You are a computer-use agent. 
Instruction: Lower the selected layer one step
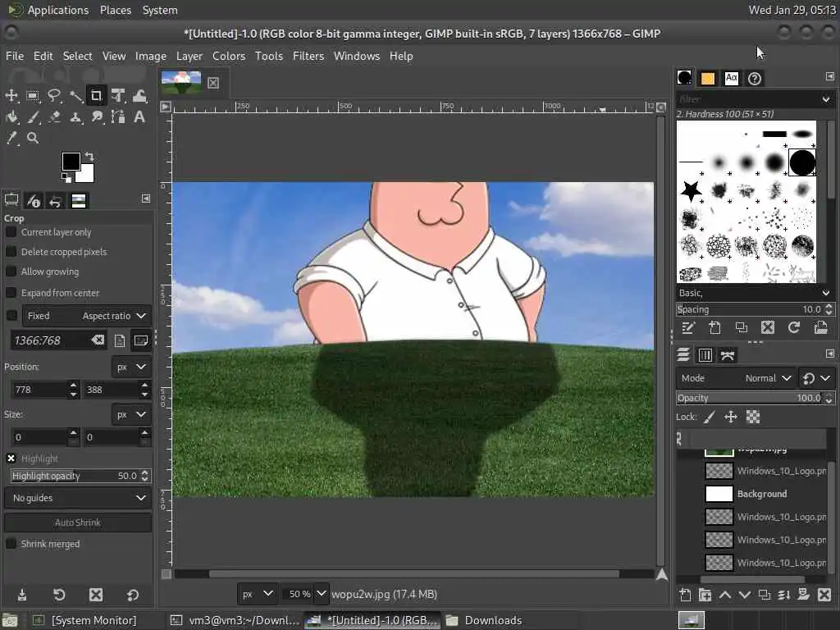pyautogui.click(x=745, y=595)
